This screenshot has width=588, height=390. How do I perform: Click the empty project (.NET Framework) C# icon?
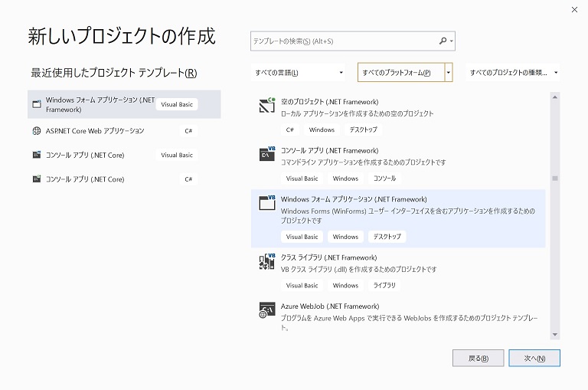267,105
